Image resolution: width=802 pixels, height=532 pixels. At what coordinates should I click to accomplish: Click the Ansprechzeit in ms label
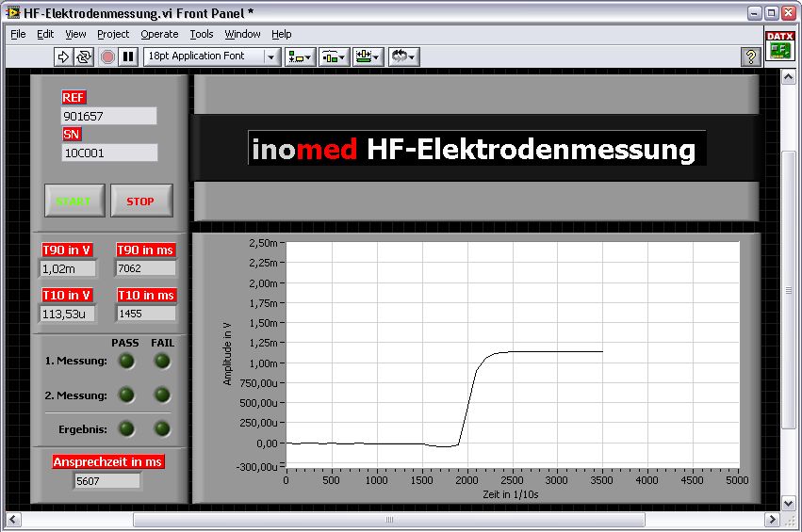[x=108, y=462]
